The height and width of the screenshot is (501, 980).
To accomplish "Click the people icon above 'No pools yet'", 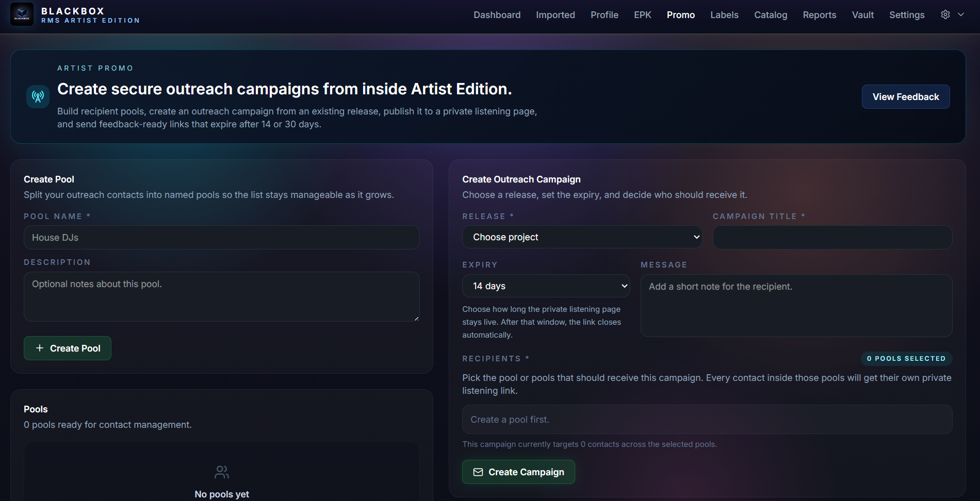I will [x=221, y=472].
